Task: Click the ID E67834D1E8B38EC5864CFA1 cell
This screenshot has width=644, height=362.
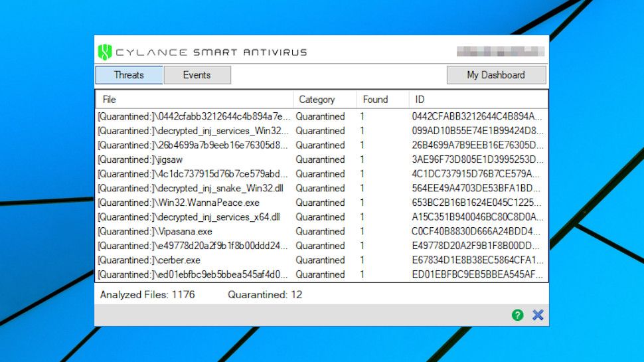Action: pos(477,260)
